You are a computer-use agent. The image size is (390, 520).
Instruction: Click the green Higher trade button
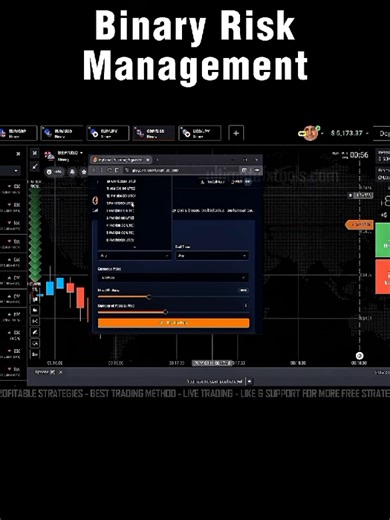tap(383, 240)
